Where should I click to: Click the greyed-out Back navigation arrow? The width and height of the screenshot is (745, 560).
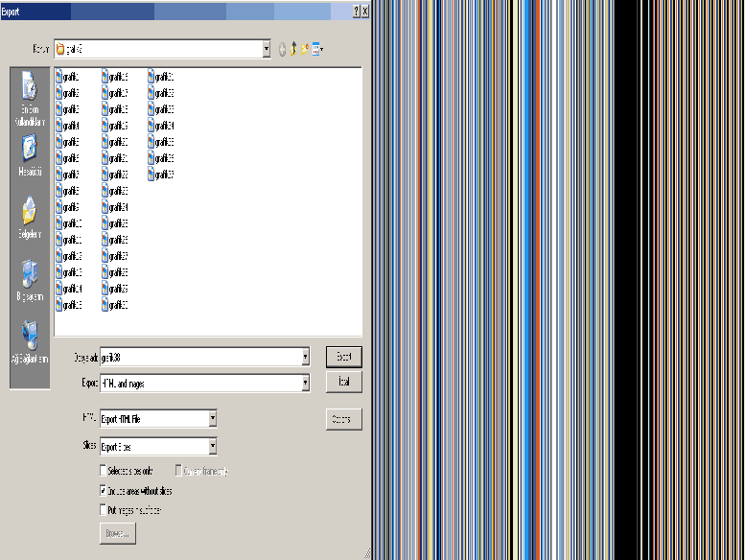pos(282,49)
